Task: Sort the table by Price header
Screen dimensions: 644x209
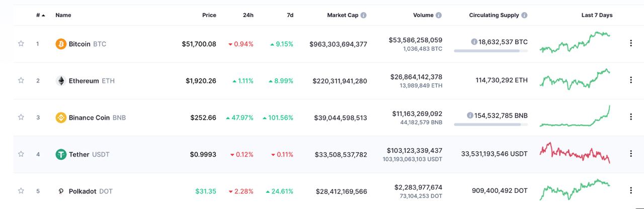Action: tap(209, 15)
